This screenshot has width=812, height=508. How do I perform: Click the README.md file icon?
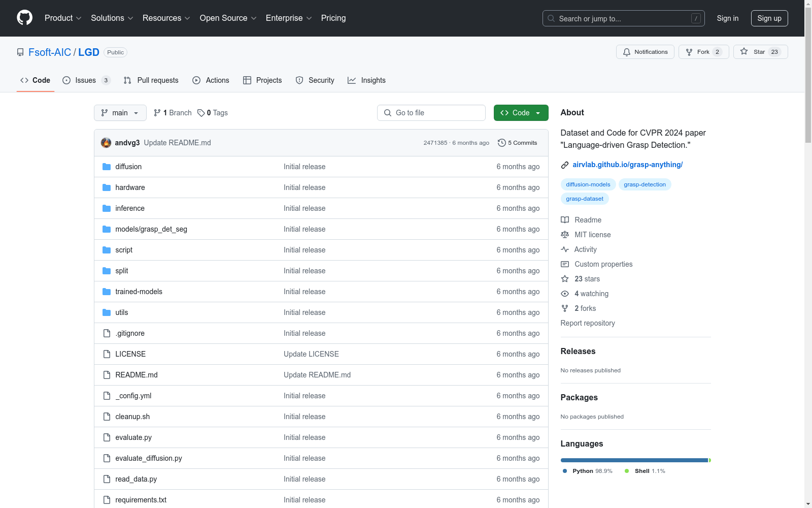107,375
